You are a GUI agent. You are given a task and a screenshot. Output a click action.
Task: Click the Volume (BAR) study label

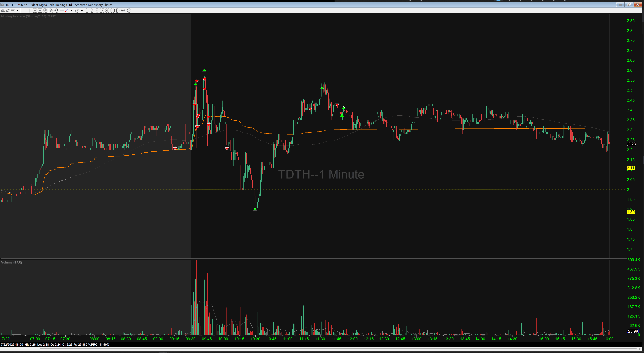(x=12, y=262)
